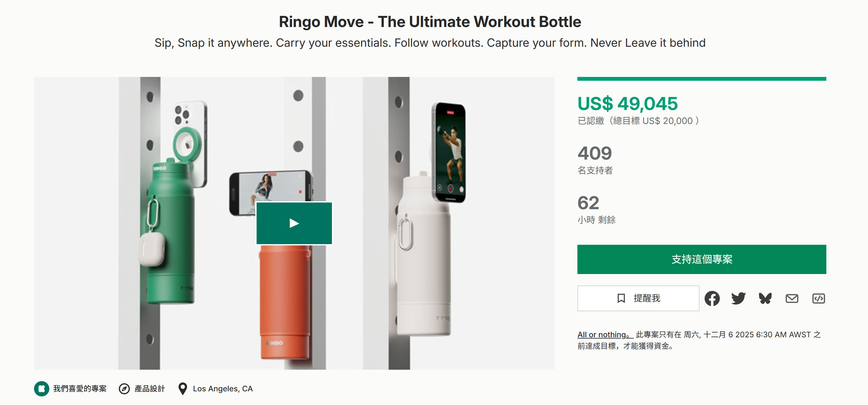Click the 409 backers count
868x405 pixels.
(594, 153)
